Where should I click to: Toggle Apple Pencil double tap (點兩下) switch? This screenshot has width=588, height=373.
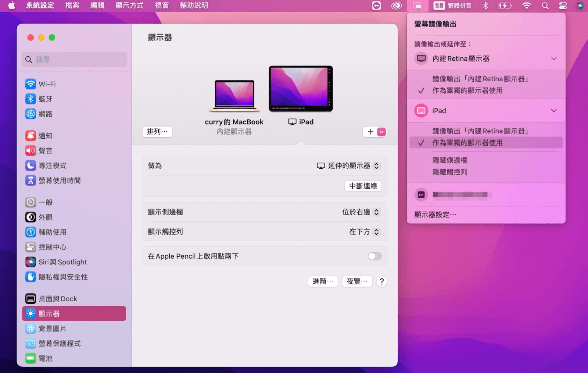tap(374, 256)
